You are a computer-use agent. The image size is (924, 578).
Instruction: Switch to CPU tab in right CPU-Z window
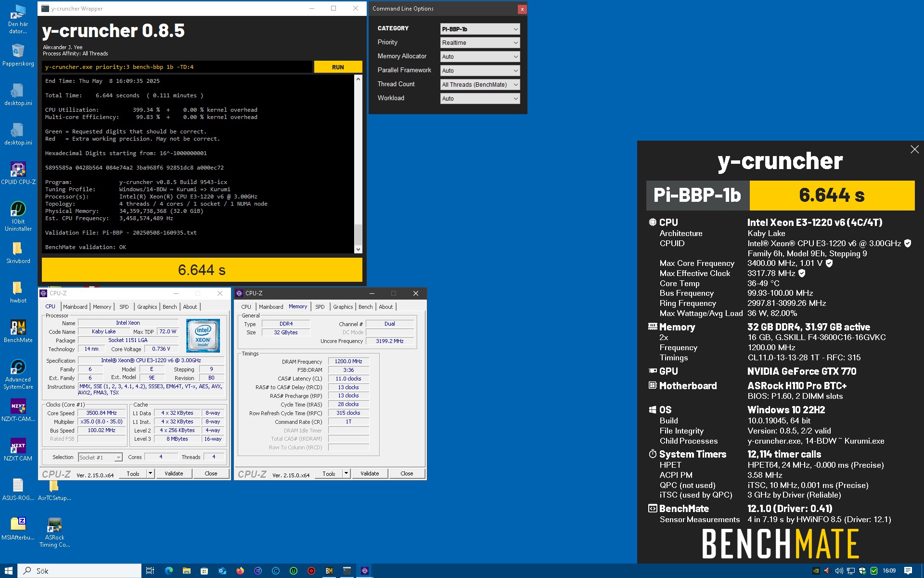[x=246, y=307]
